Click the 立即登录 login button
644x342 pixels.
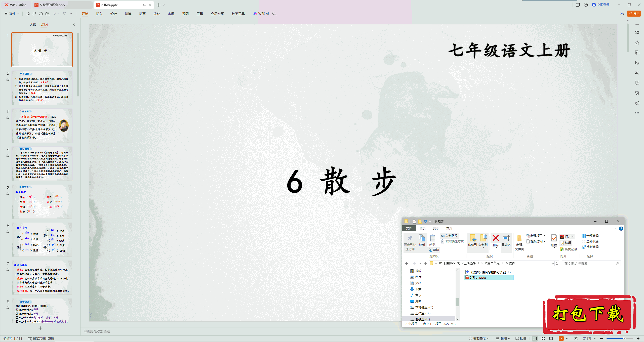click(601, 5)
